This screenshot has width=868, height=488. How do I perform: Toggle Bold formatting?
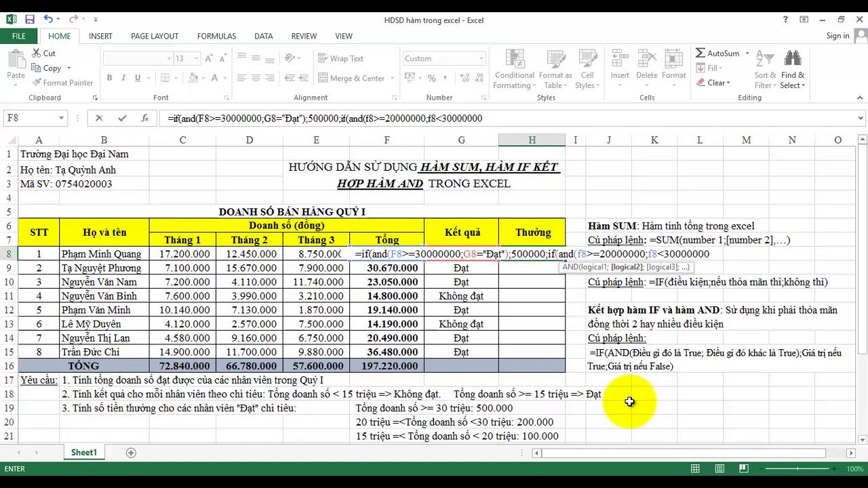pos(109,78)
